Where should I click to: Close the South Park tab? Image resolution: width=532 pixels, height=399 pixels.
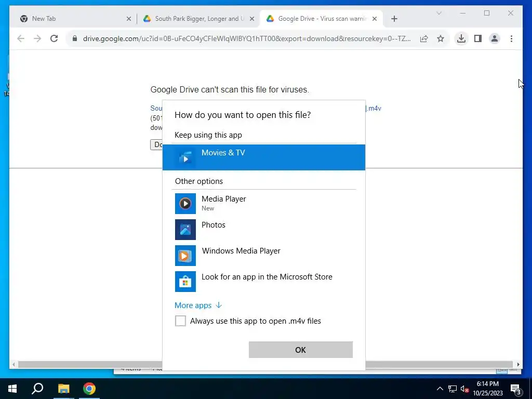(252, 19)
